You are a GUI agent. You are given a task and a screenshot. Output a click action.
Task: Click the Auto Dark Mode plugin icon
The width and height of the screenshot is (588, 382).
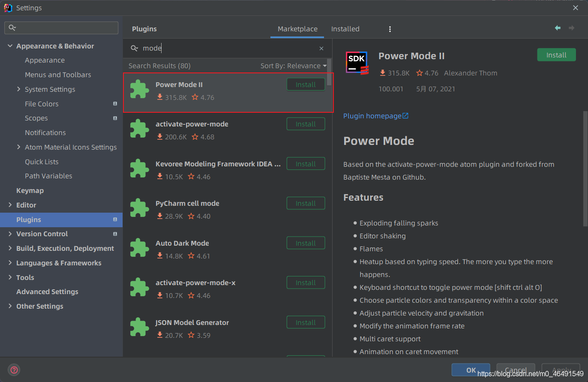coord(139,247)
